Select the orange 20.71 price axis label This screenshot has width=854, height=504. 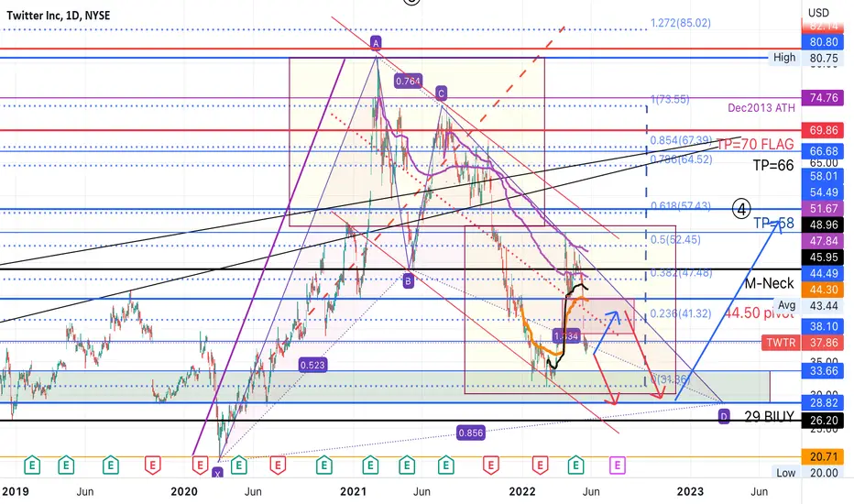tap(823, 456)
